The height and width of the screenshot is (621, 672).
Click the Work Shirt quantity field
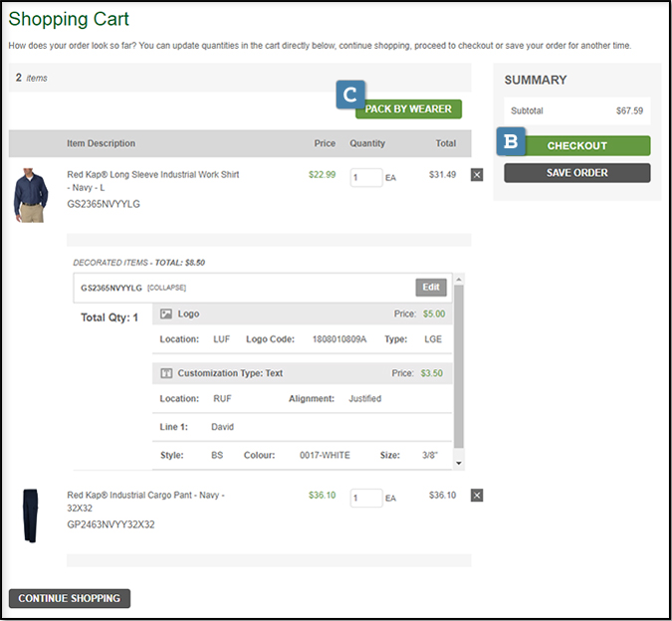tap(365, 177)
